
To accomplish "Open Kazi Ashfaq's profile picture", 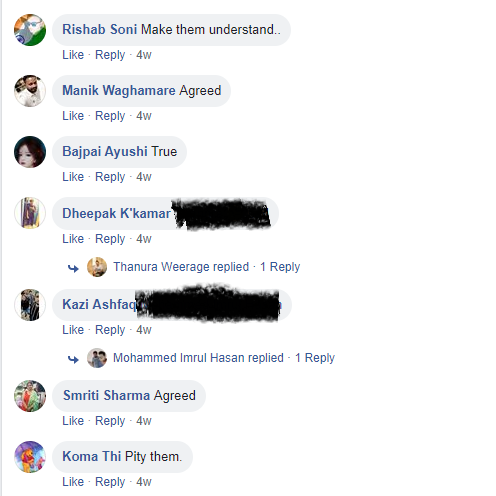I will [x=30, y=305].
